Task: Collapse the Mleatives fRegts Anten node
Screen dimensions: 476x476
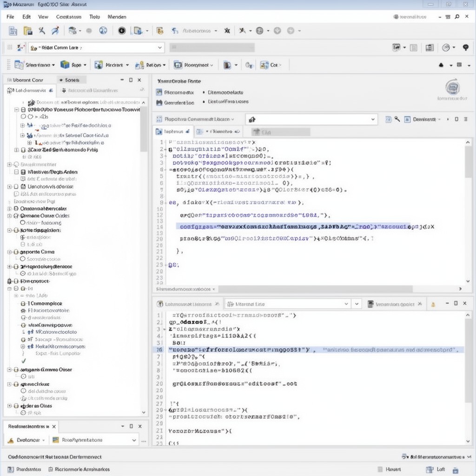Action: pyautogui.click(x=16, y=172)
